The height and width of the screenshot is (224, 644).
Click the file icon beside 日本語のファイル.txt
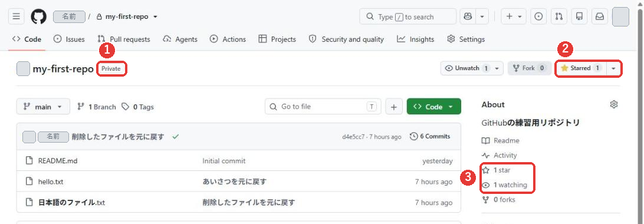point(29,202)
